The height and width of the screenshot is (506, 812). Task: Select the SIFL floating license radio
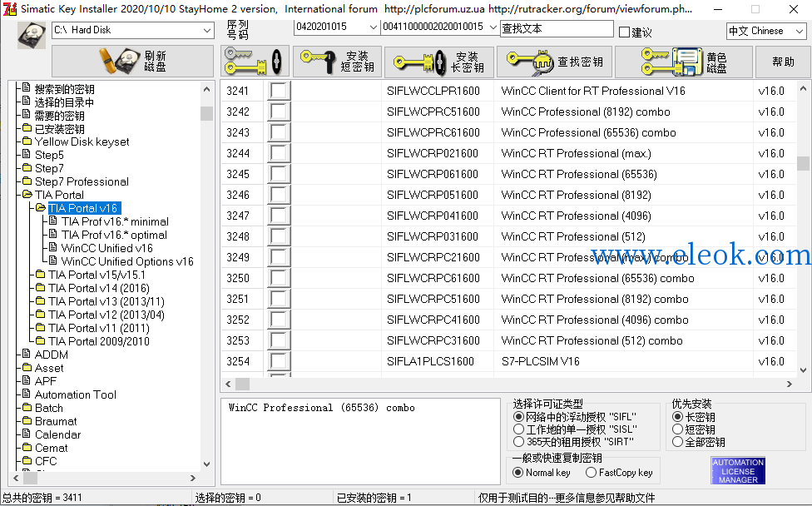[x=518, y=416]
